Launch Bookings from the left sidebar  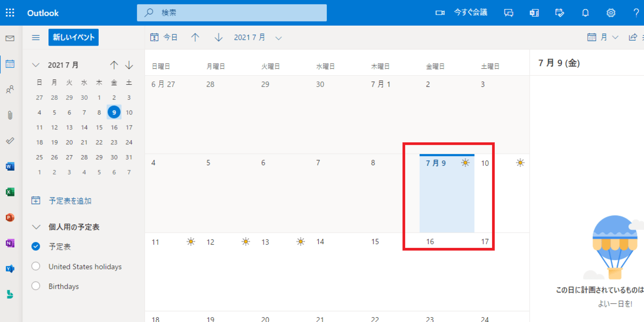10,294
